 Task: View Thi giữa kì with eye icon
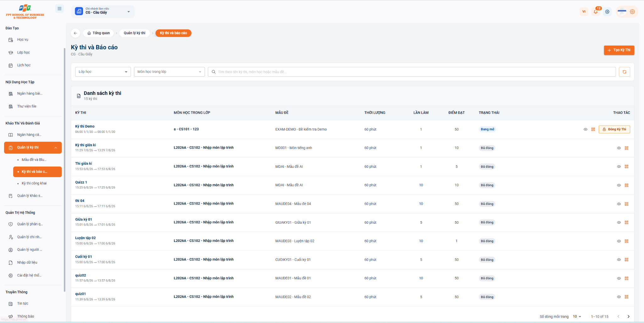tap(619, 167)
